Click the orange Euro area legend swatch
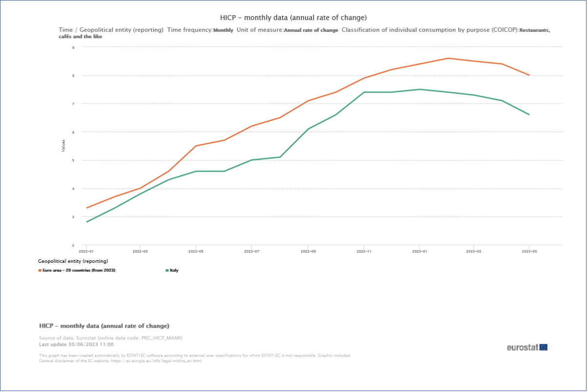Viewport: 587px width, 392px height. click(40, 270)
